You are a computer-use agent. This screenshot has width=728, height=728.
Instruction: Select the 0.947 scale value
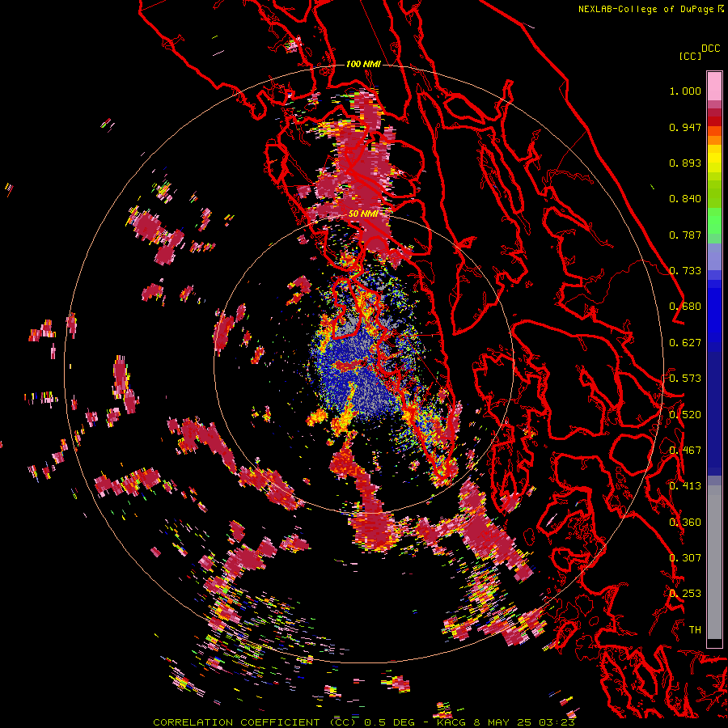point(685,127)
